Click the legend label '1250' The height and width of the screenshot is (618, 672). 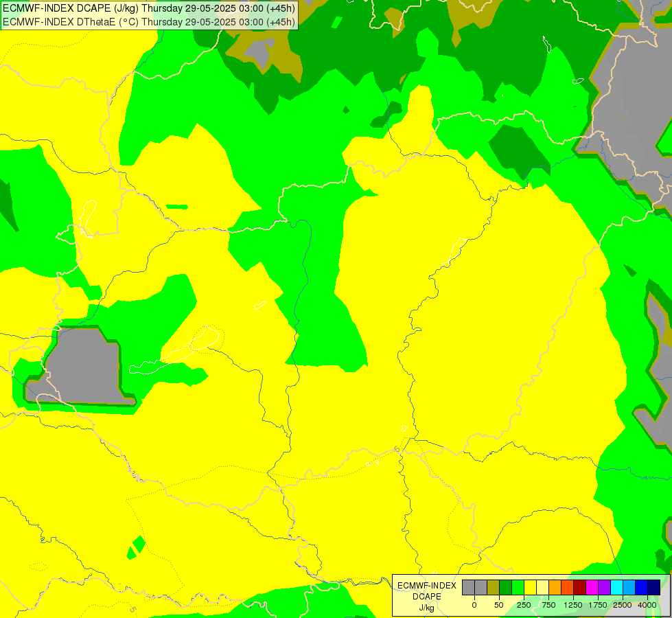pos(573,605)
